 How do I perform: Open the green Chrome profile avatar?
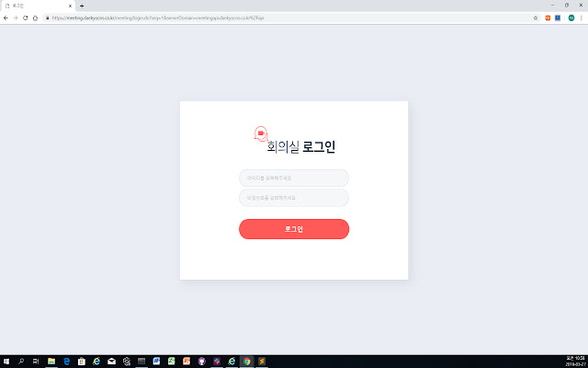click(571, 17)
